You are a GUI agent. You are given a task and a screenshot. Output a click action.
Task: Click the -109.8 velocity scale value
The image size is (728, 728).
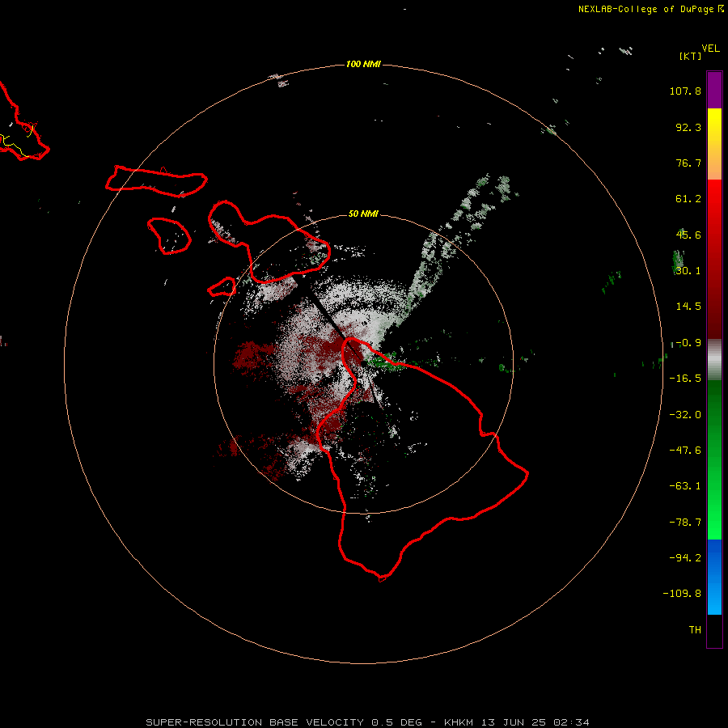point(682,594)
